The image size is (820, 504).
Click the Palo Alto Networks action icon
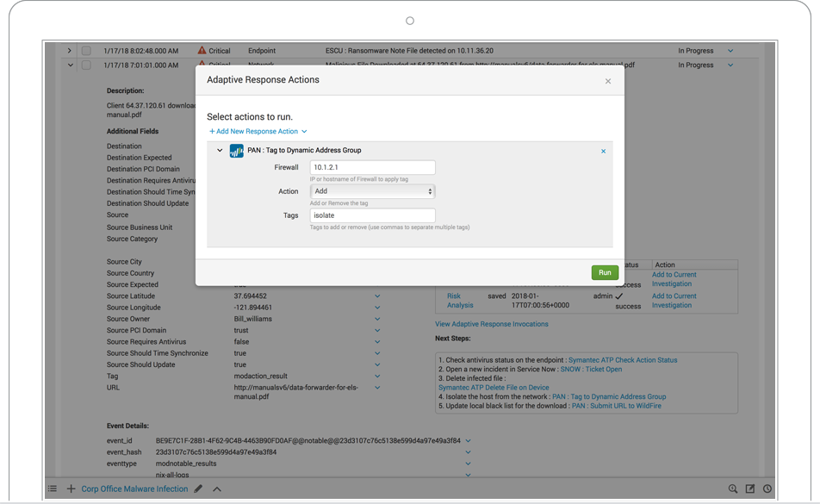(x=236, y=151)
